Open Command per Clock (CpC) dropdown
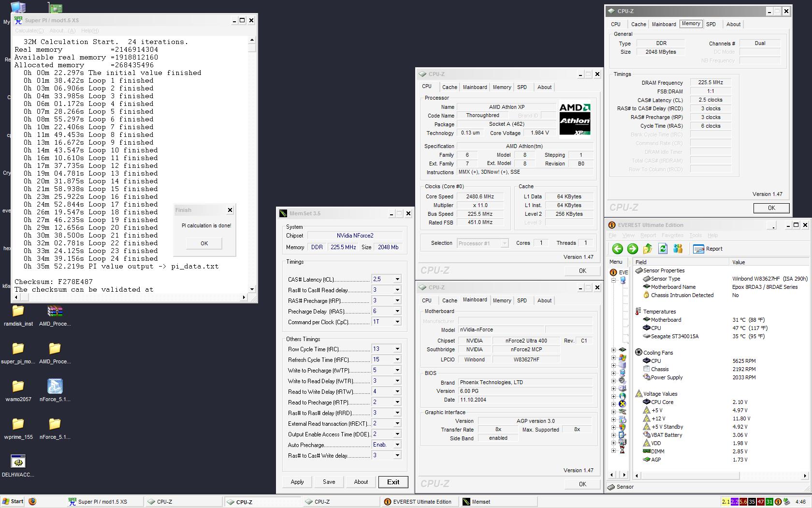812x508 pixels. (397, 322)
